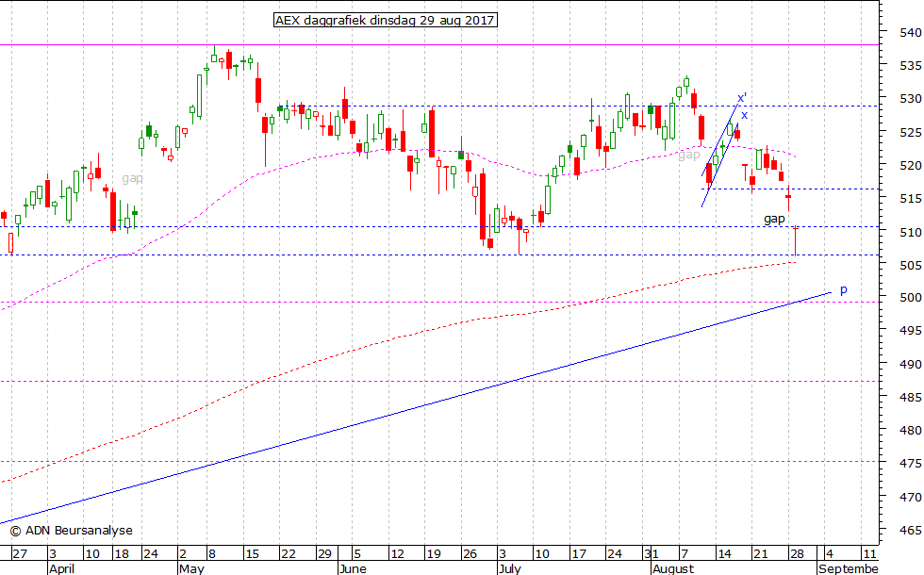Image resolution: width=924 pixels, height=575 pixels.
Task: Click the 470 price axis label
Action: click(x=911, y=497)
